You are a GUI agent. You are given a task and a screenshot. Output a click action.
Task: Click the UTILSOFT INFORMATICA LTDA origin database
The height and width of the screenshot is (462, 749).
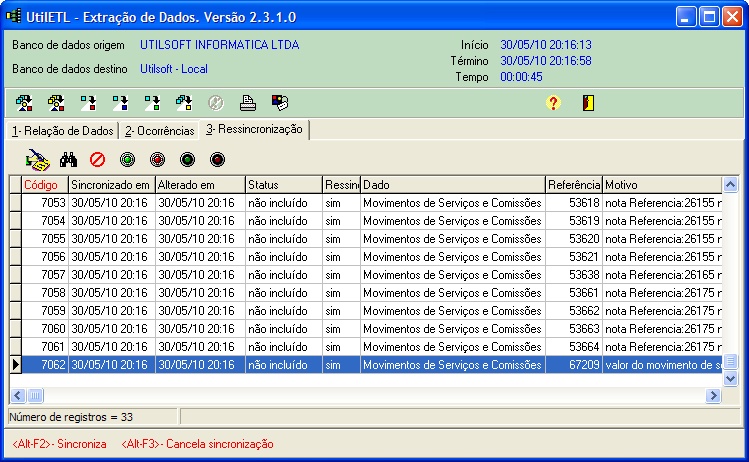(x=220, y=45)
